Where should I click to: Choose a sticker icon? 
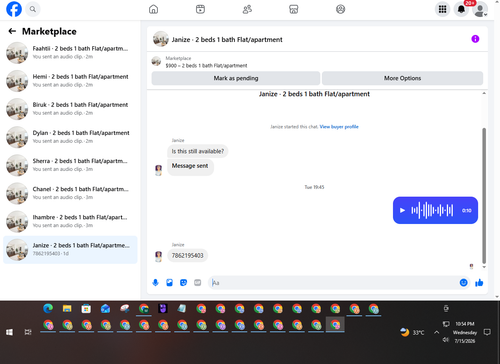pyautogui.click(x=183, y=283)
